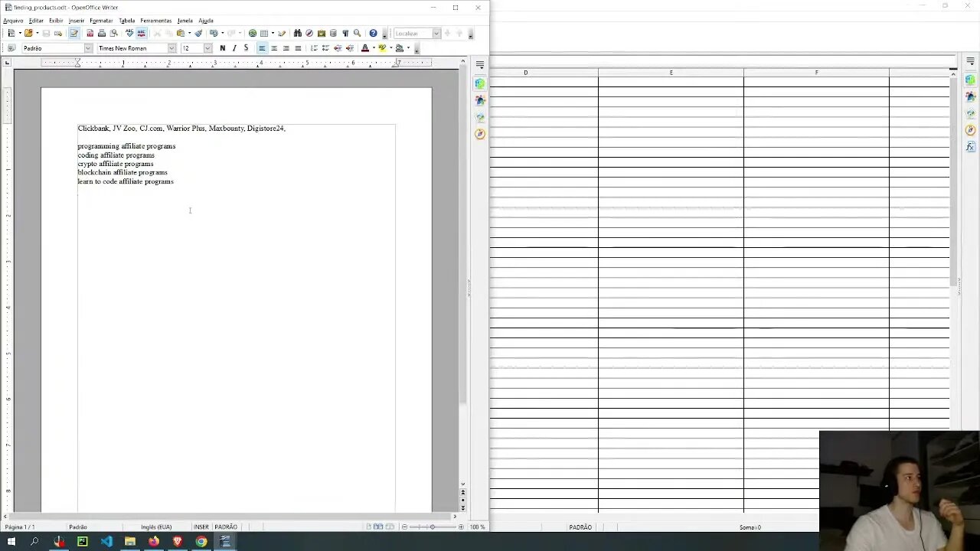
Task: Click the Open file folder icon
Action: pos(28,33)
